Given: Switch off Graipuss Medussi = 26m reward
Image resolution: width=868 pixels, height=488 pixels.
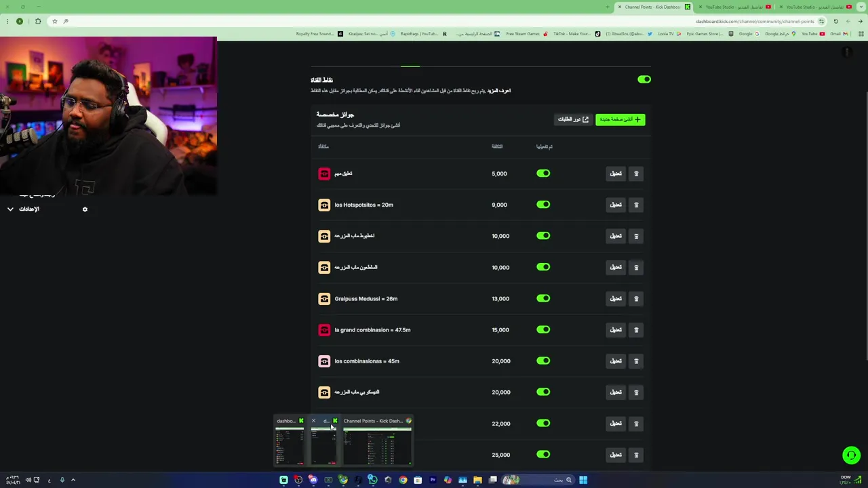Looking at the screenshot, I should (x=543, y=298).
